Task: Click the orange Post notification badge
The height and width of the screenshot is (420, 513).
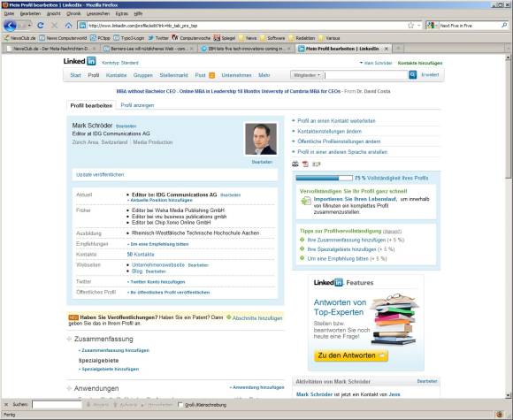Action: pyautogui.click(x=211, y=75)
